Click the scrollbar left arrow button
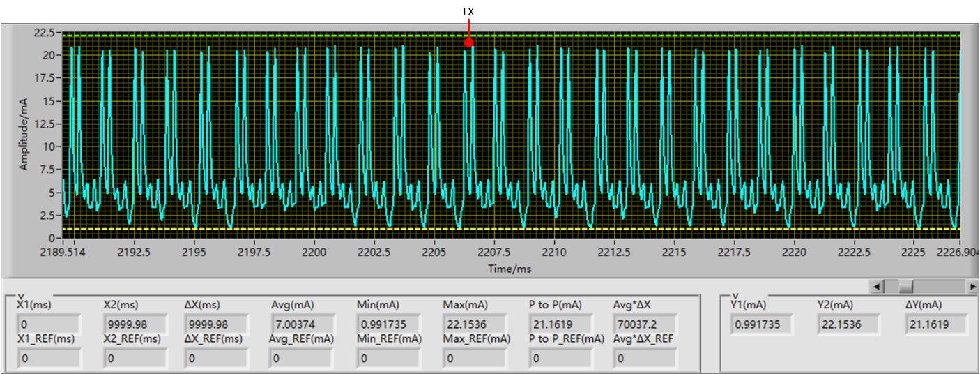Viewport: 980px width, 374px height. [878, 286]
